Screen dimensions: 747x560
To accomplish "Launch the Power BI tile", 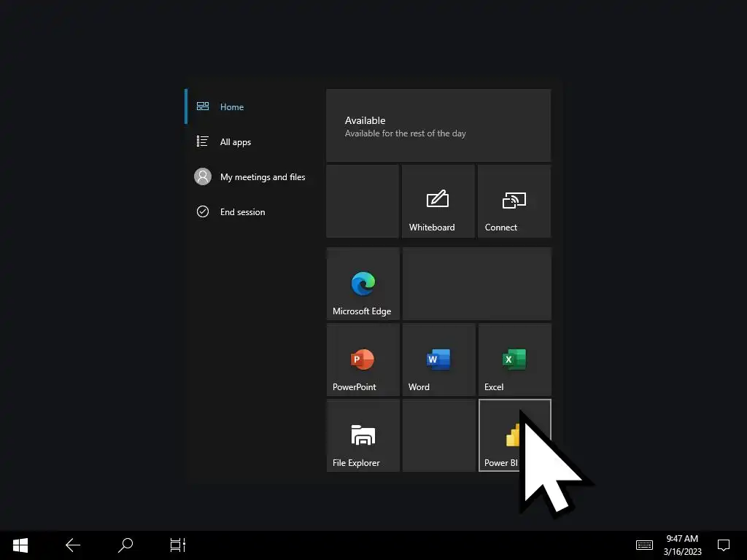I will (x=514, y=435).
